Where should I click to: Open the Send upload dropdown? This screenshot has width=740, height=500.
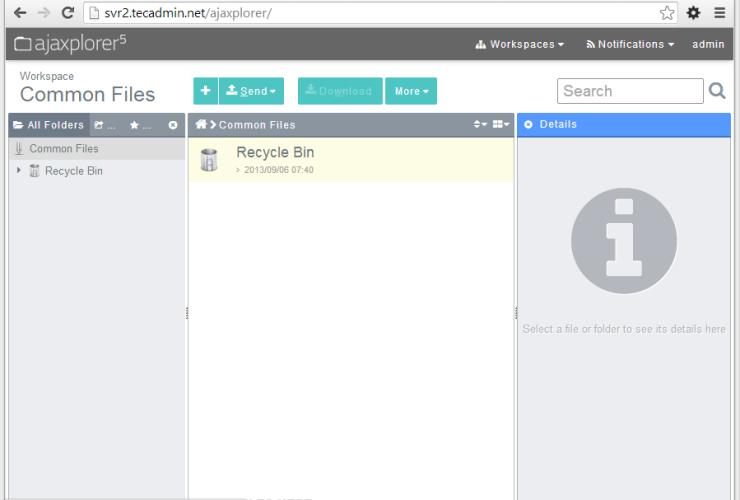(x=251, y=91)
